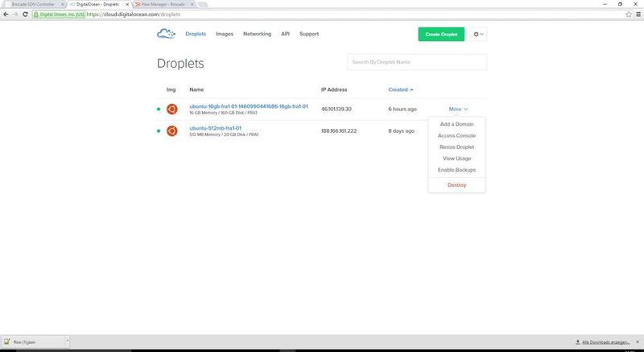Click Ubuntu icon of 16gb droplet
The width and height of the screenshot is (644, 352).
[171, 110]
